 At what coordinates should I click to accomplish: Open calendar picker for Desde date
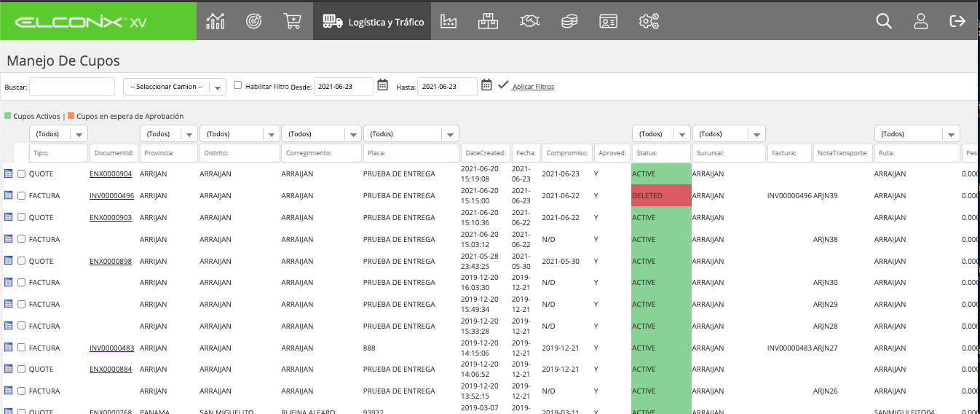coord(383,85)
